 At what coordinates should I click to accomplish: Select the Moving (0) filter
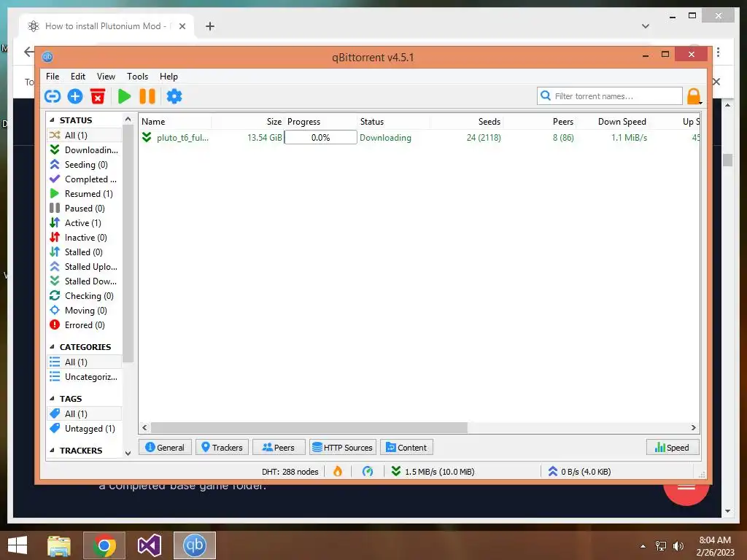coord(85,311)
